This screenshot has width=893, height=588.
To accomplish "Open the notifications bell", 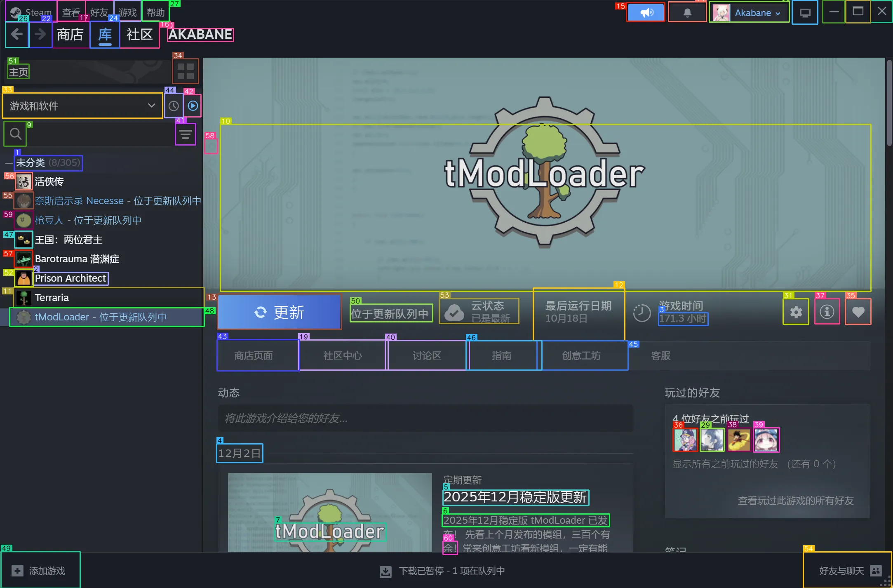I will pyautogui.click(x=687, y=13).
